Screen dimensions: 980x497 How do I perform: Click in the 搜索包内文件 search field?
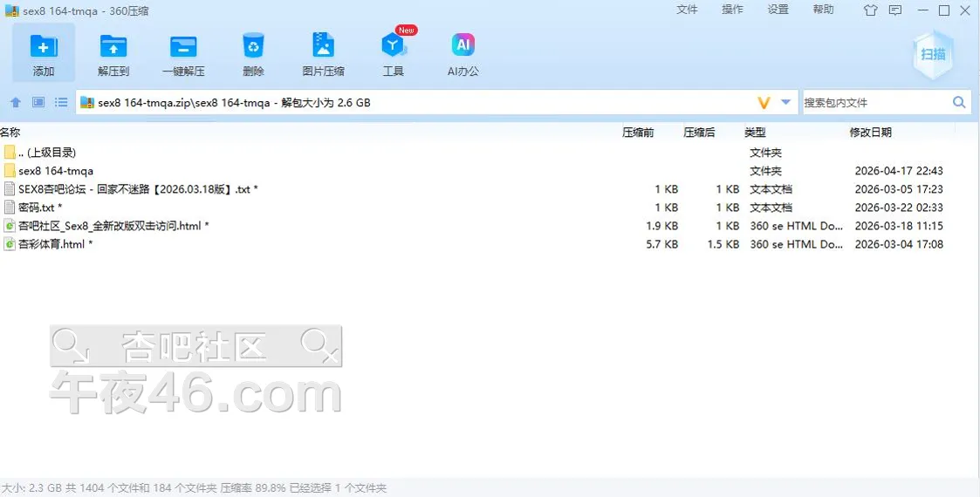(874, 103)
